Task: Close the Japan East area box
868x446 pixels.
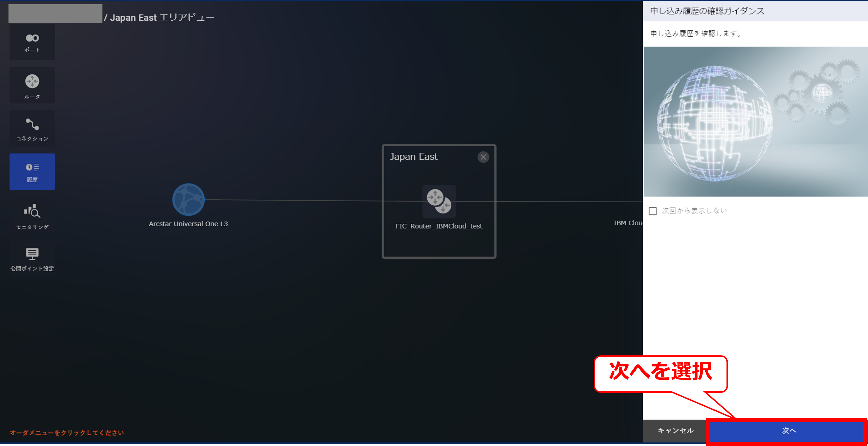Action: [483, 157]
